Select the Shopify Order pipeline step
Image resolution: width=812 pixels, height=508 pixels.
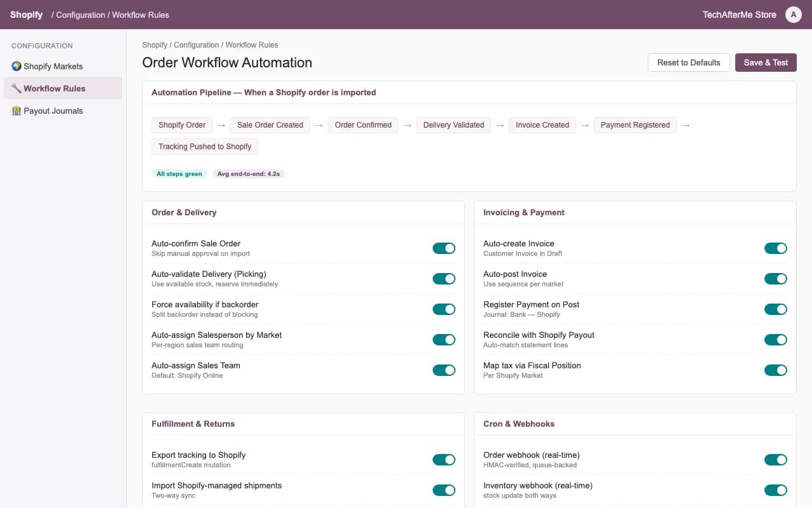coord(182,125)
